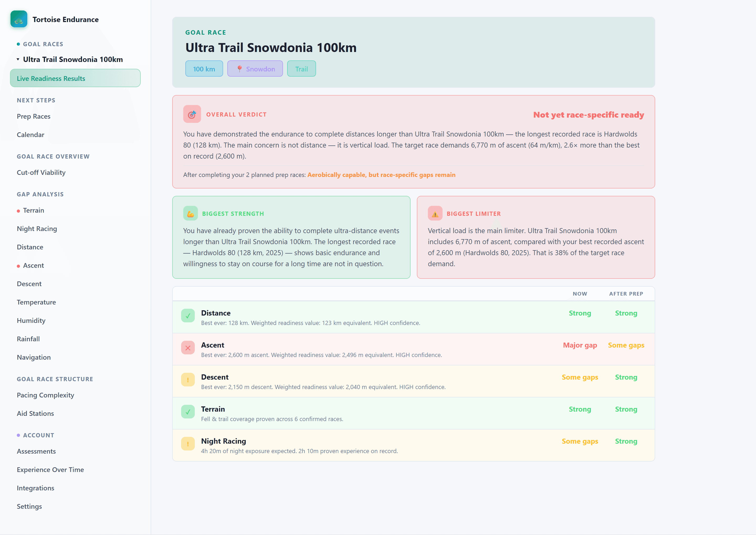The width and height of the screenshot is (756, 535).
Task: Click 'Not yet race-specific ready' verdict
Action: click(x=588, y=115)
